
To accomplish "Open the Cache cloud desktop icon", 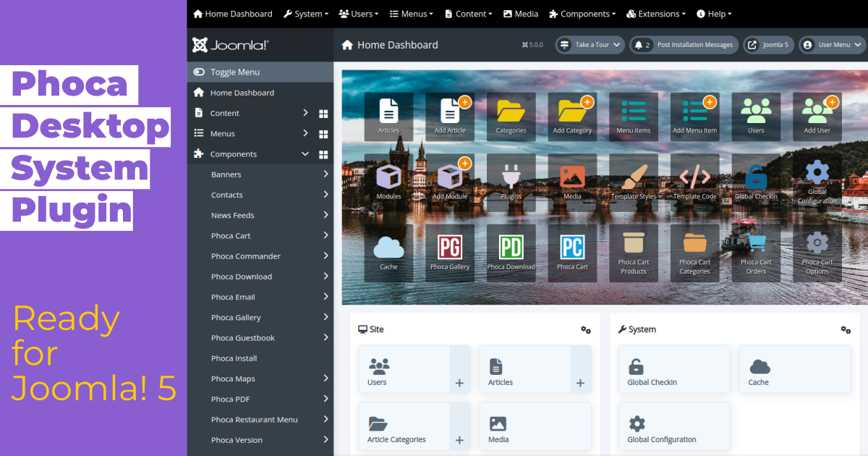I will pyautogui.click(x=388, y=253).
